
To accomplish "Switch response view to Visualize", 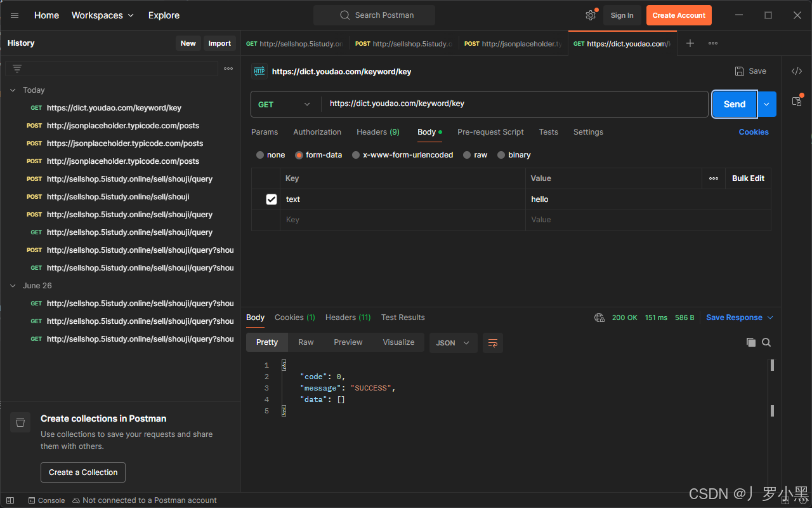I will click(x=398, y=342).
